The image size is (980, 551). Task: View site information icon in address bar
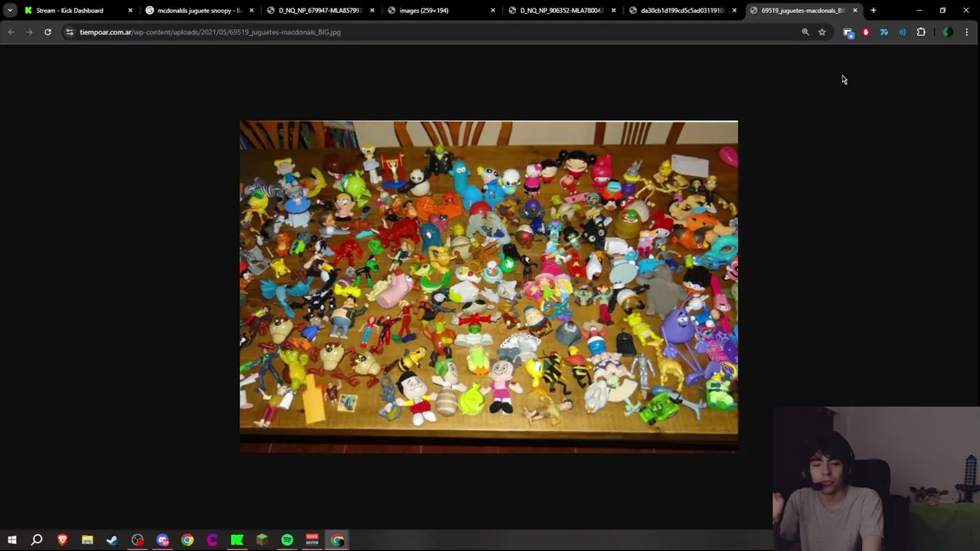[69, 32]
